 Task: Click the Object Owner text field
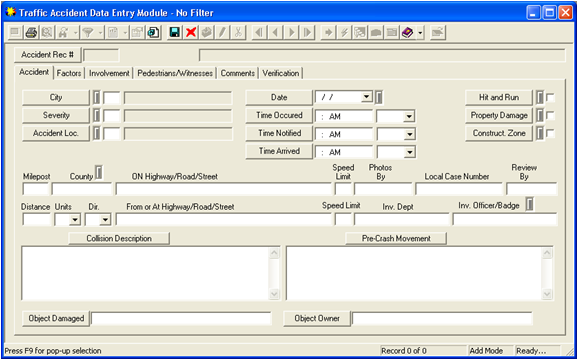click(442, 318)
